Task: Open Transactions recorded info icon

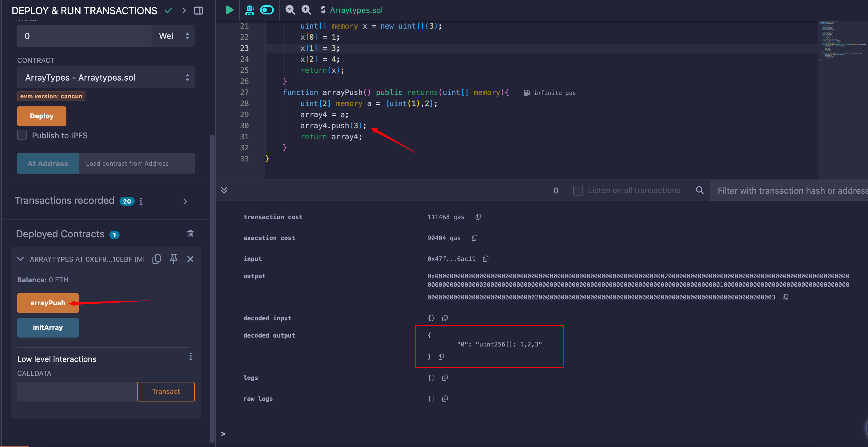Action: [x=141, y=201]
